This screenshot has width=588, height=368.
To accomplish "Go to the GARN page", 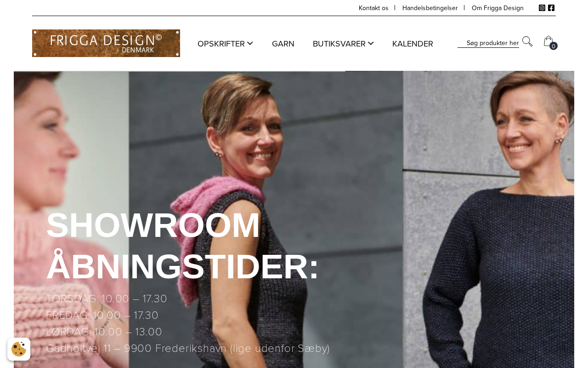I will click(x=283, y=44).
